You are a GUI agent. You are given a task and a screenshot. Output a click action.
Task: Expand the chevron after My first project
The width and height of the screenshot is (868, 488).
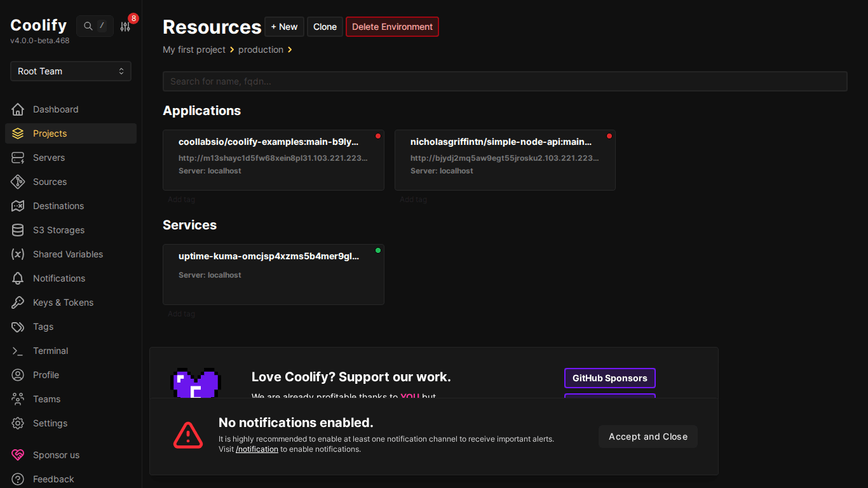232,50
